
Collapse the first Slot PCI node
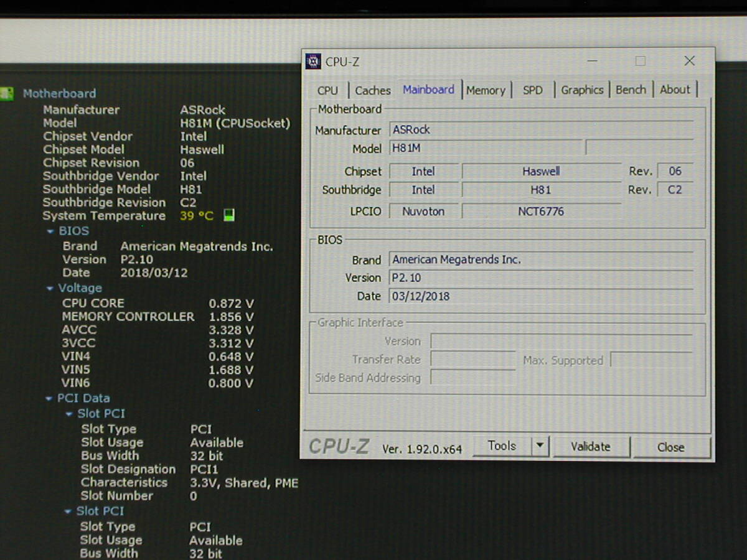[69, 414]
